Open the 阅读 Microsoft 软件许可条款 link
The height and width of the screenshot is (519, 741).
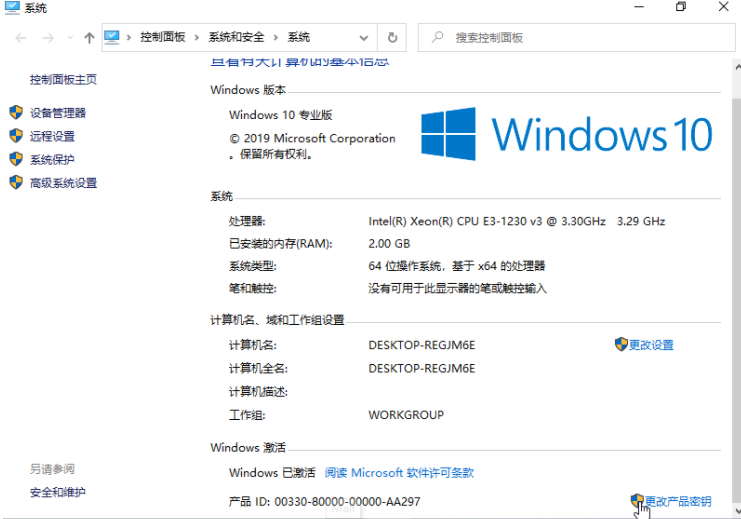click(399, 473)
